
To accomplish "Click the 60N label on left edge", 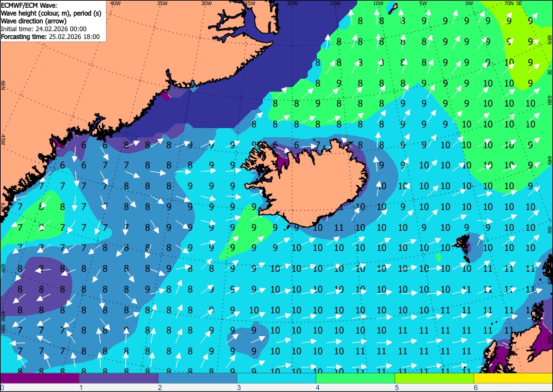I will click(x=3, y=268).
